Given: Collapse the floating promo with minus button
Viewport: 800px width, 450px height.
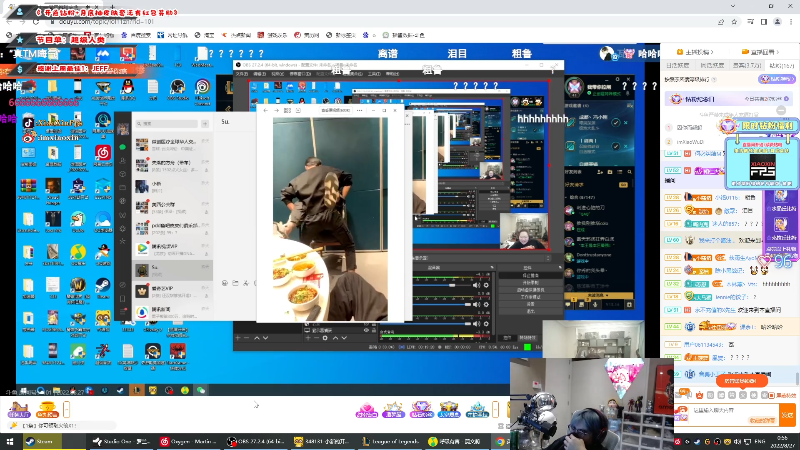Looking at the screenshot, I should (x=781, y=110).
